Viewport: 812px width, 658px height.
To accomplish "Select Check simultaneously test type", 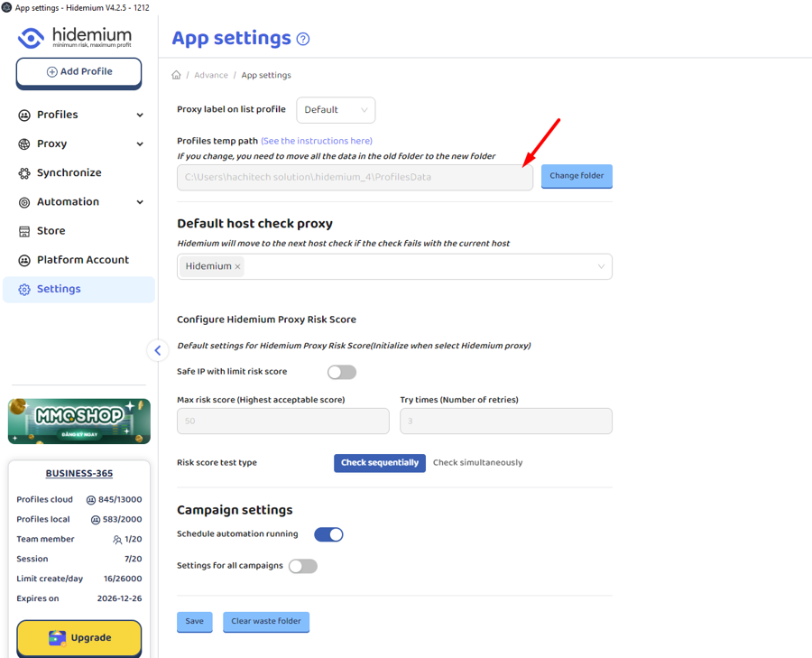I will pos(477,462).
